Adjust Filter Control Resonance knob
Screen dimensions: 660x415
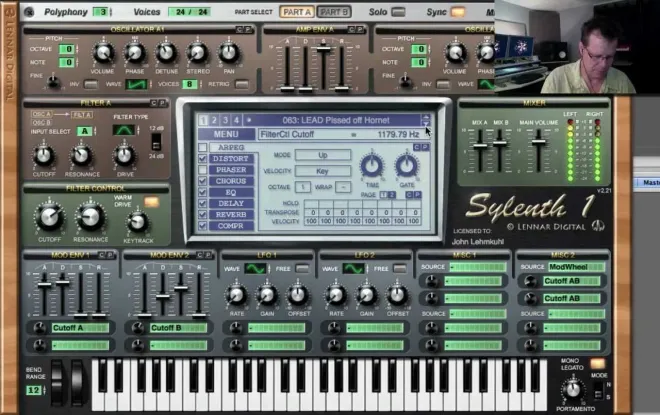coord(90,217)
